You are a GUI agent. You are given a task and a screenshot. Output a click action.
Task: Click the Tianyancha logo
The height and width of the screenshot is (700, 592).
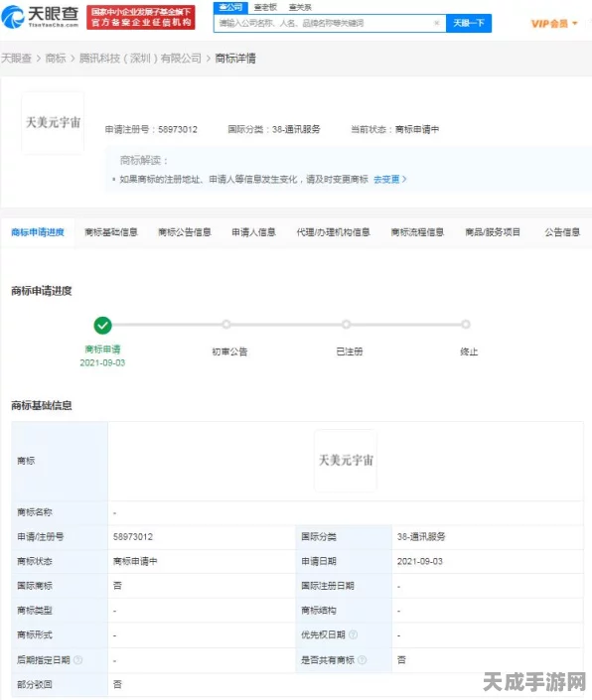coord(40,17)
